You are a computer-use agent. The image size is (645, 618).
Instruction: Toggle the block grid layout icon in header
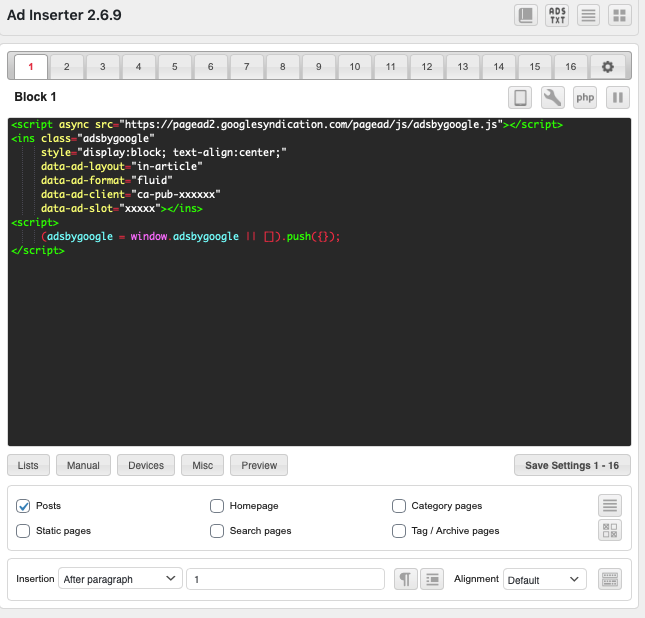(x=619, y=15)
